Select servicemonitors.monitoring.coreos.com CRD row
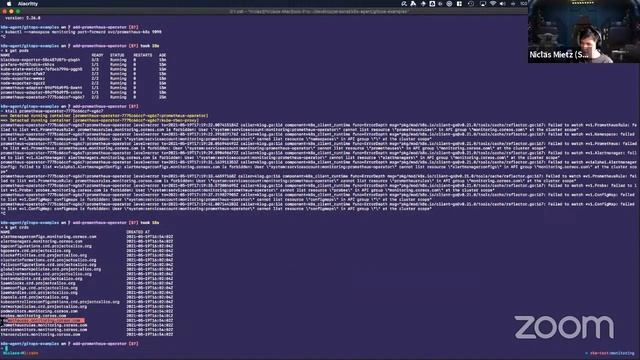640x360 pixels. 87,330
